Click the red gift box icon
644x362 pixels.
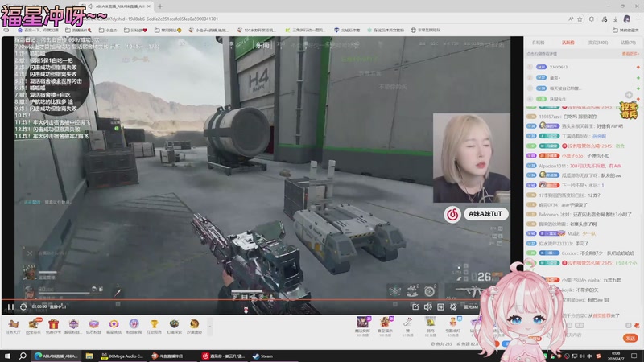pos(53,326)
